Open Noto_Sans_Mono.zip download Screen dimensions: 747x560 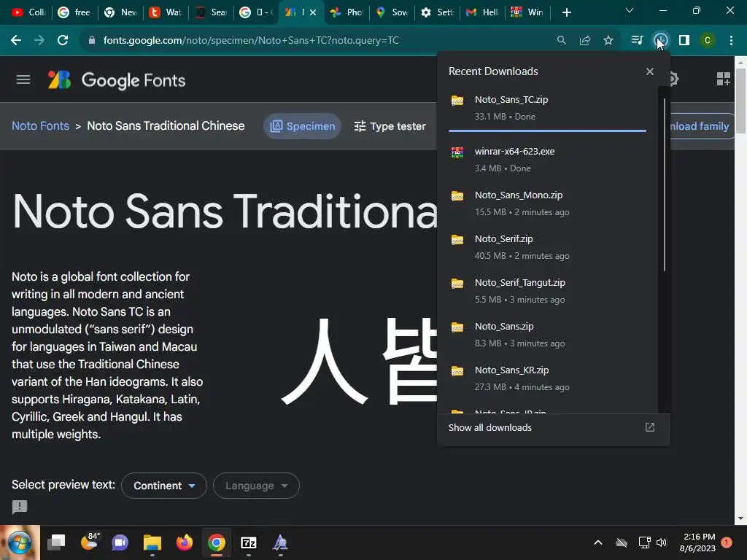pos(547,203)
